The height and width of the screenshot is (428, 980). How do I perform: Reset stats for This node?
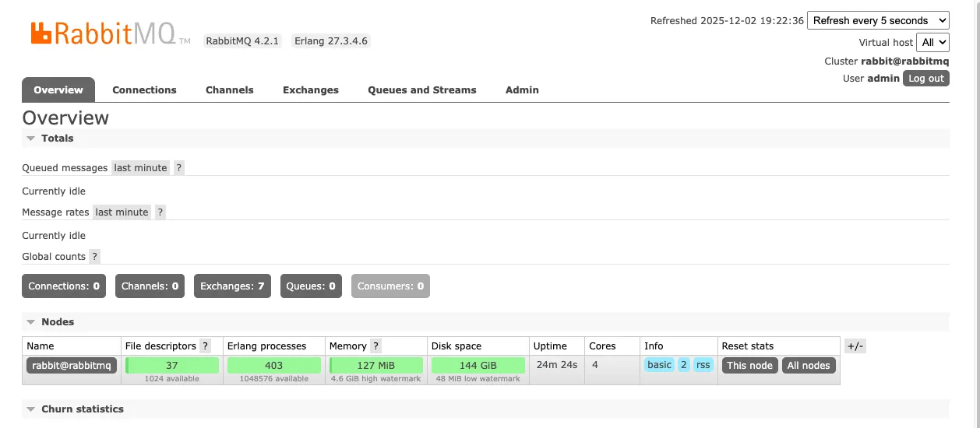click(x=750, y=366)
